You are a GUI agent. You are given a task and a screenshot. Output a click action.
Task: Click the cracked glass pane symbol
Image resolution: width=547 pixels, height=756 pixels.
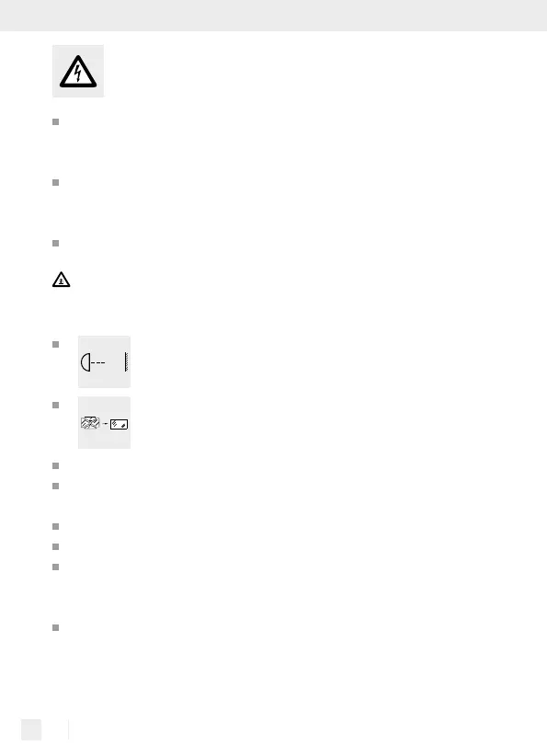(x=90, y=423)
